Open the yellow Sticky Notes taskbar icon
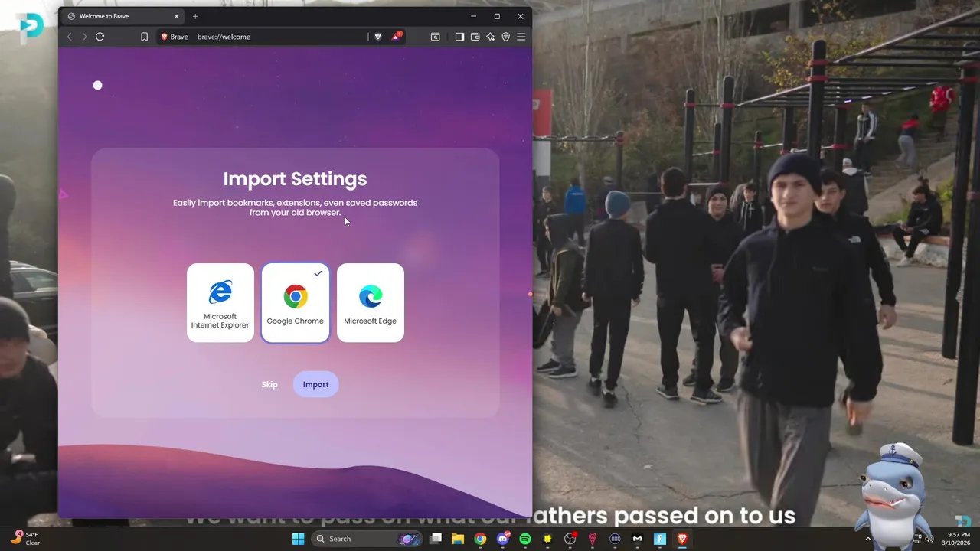The width and height of the screenshot is (980, 551). (x=547, y=539)
